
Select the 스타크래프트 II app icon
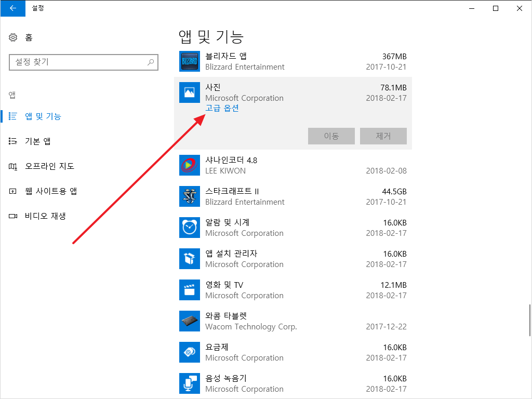189,196
